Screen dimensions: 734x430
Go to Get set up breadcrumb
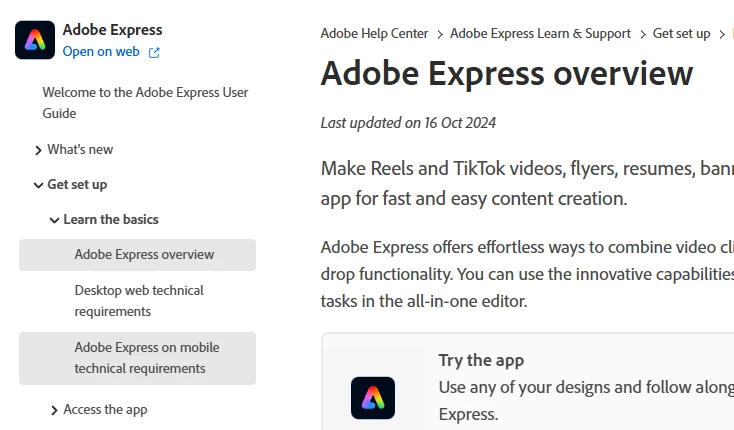click(681, 34)
